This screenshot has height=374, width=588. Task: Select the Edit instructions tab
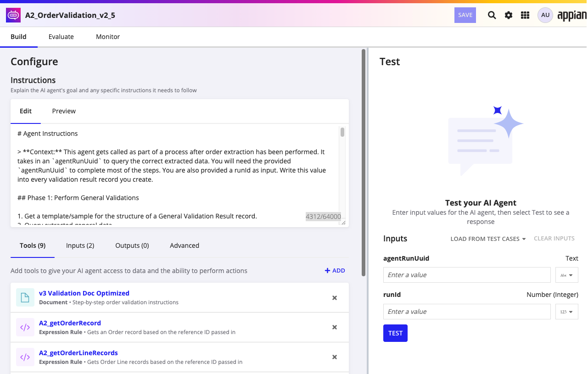[x=26, y=111]
